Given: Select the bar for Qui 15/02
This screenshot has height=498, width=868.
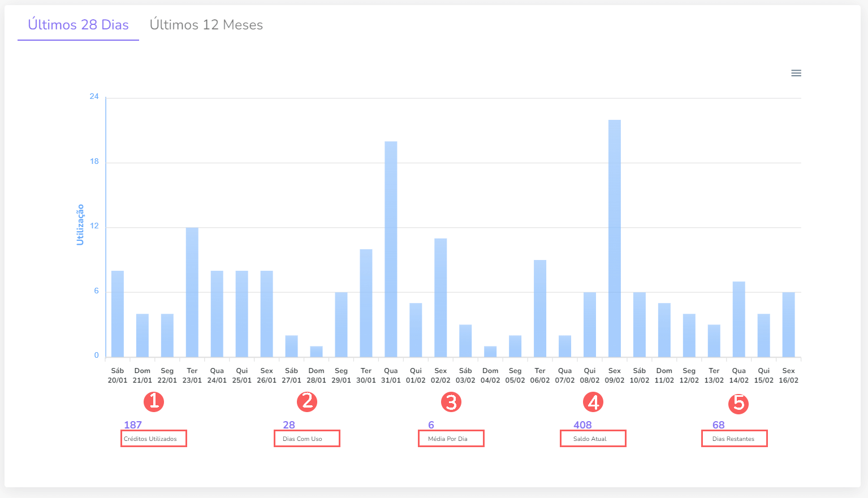Looking at the screenshot, I should tap(764, 335).
